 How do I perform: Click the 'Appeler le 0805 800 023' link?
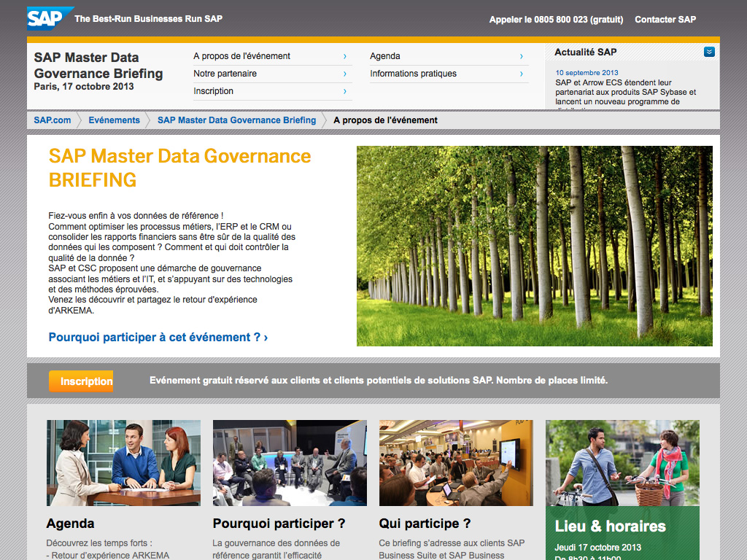coord(556,20)
